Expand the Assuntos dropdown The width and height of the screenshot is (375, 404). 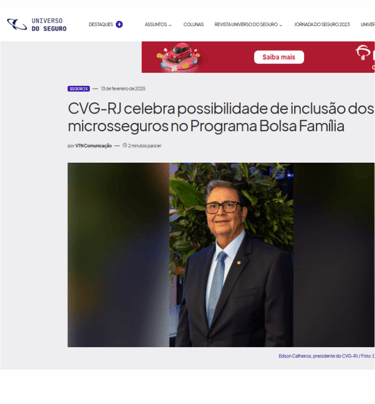[158, 24]
